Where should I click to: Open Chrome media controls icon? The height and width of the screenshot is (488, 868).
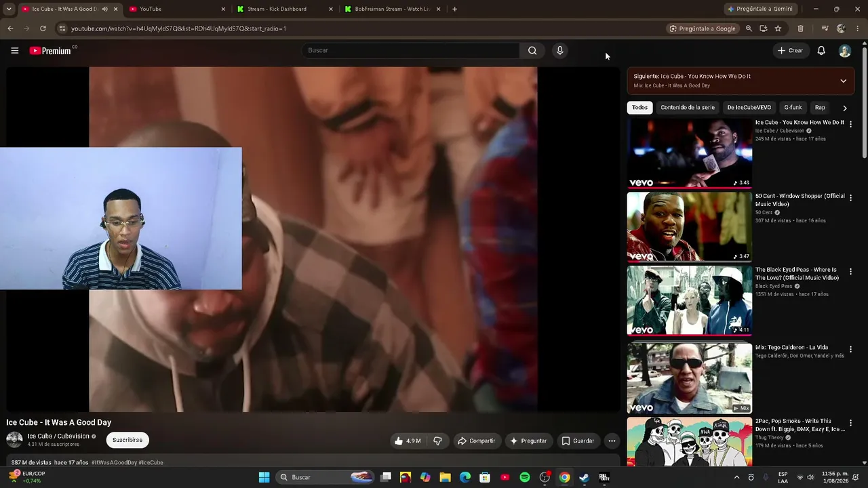(825, 28)
